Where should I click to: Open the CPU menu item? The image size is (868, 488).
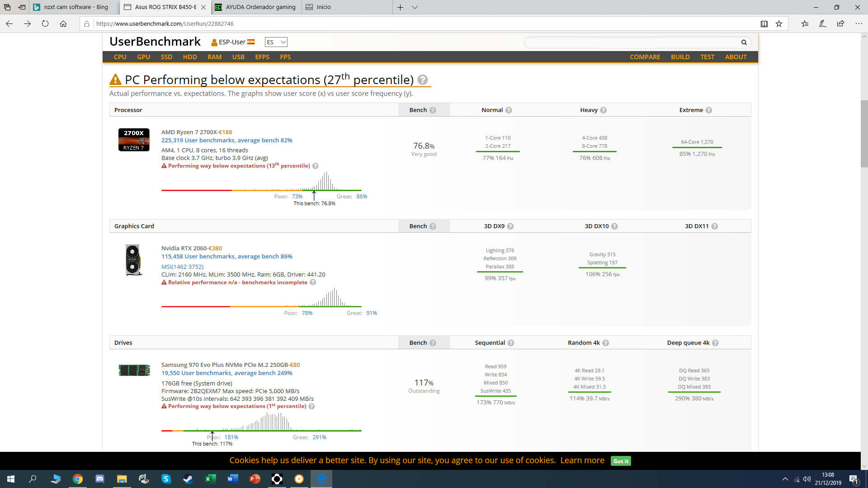pyautogui.click(x=120, y=57)
